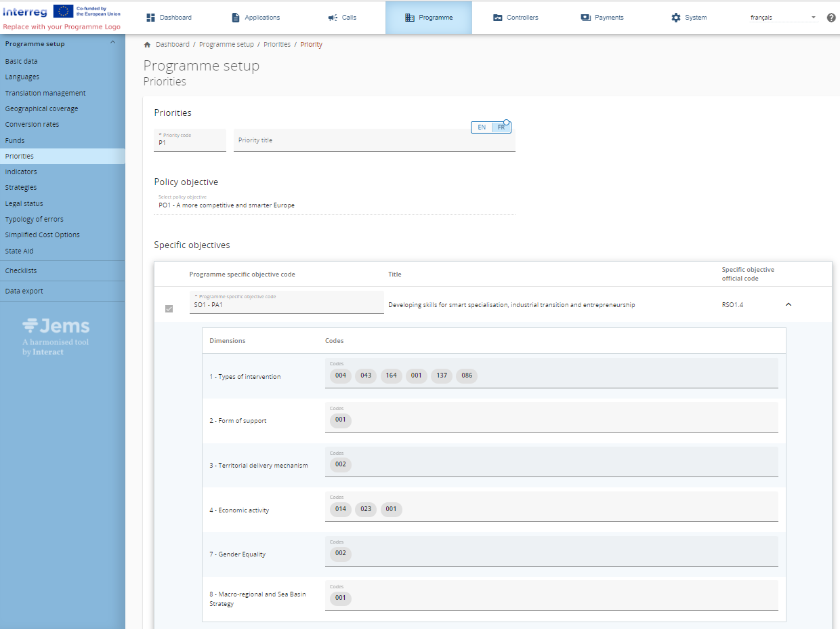
Task: Click the Dashboard grid icon in top navigation
Action: click(151, 18)
